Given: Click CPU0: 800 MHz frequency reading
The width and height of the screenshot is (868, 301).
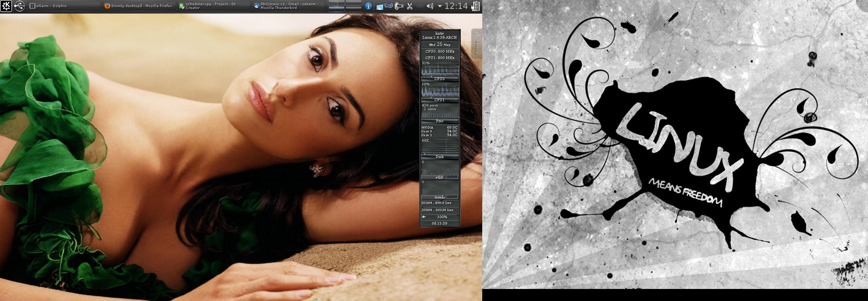Looking at the screenshot, I should click(x=440, y=51).
